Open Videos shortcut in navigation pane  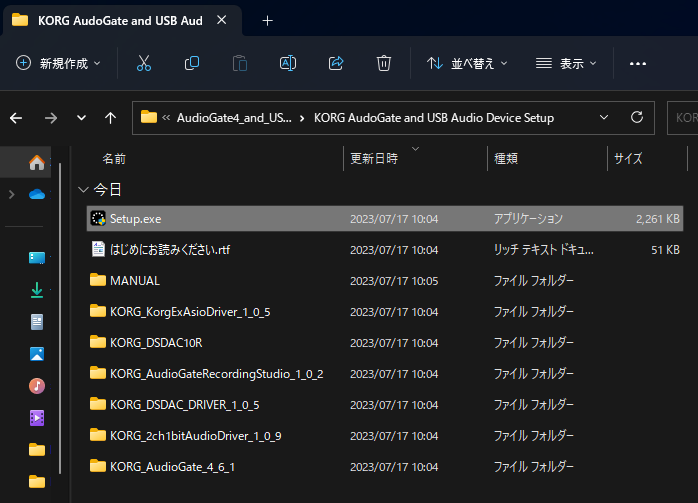tap(37, 418)
